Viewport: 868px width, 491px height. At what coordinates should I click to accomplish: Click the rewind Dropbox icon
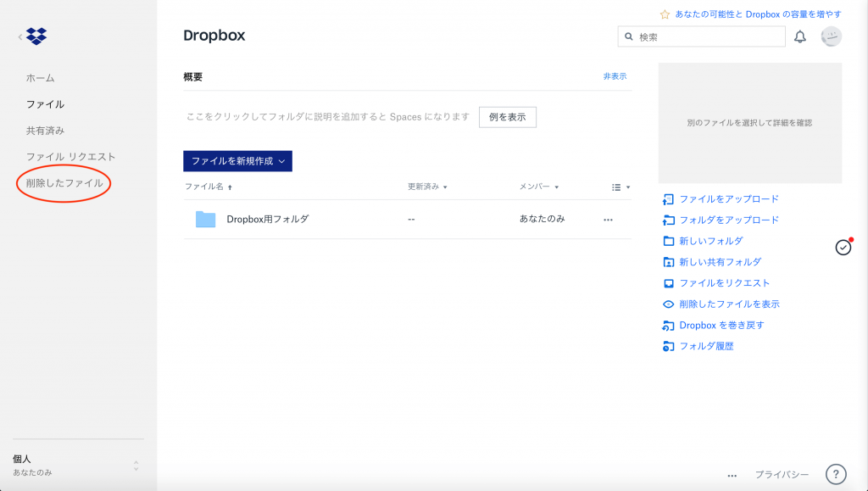(x=668, y=326)
